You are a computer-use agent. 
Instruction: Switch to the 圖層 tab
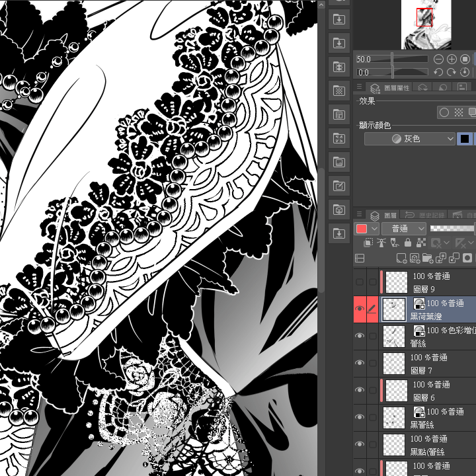point(383,216)
